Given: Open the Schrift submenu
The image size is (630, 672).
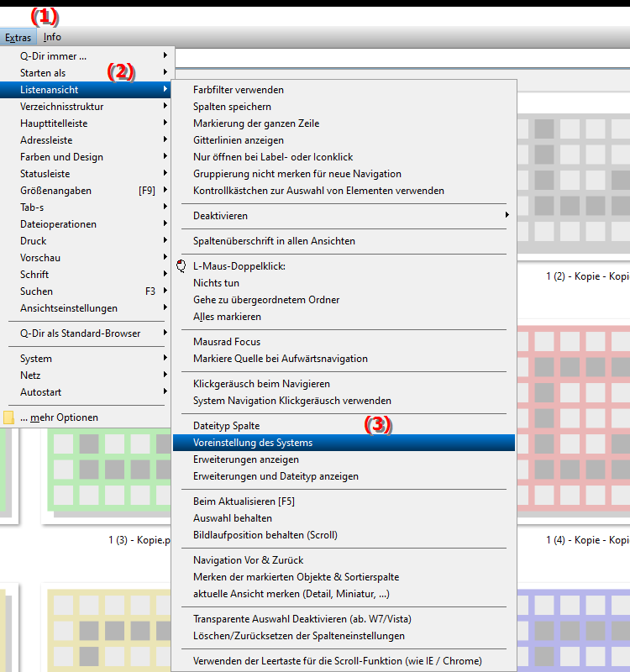Looking at the screenshot, I should click(86, 275).
